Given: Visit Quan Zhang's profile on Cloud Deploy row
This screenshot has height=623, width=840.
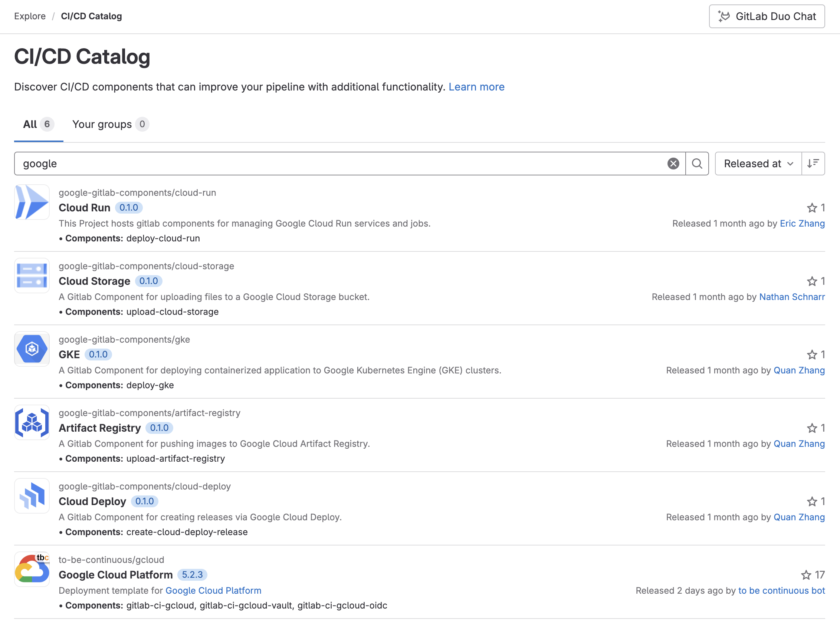Looking at the screenshot, I should click(799, 518).
